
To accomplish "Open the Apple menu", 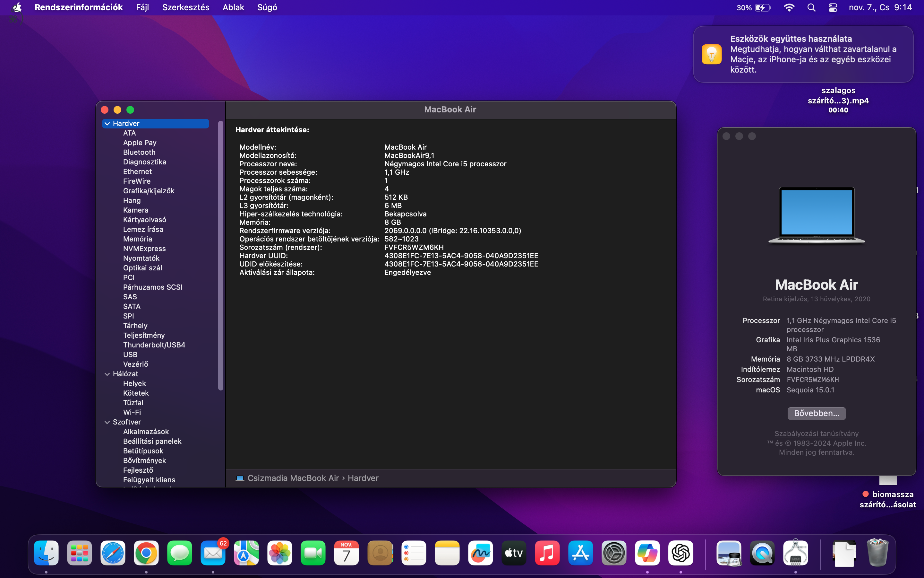I will pyautogui.click(x=17, y=8).
